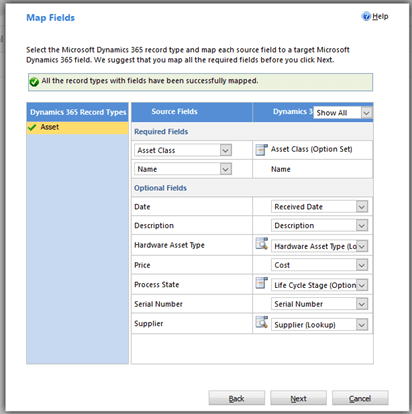
Task: Click the Supplier lookup reference icon
Action: point(261,322)
